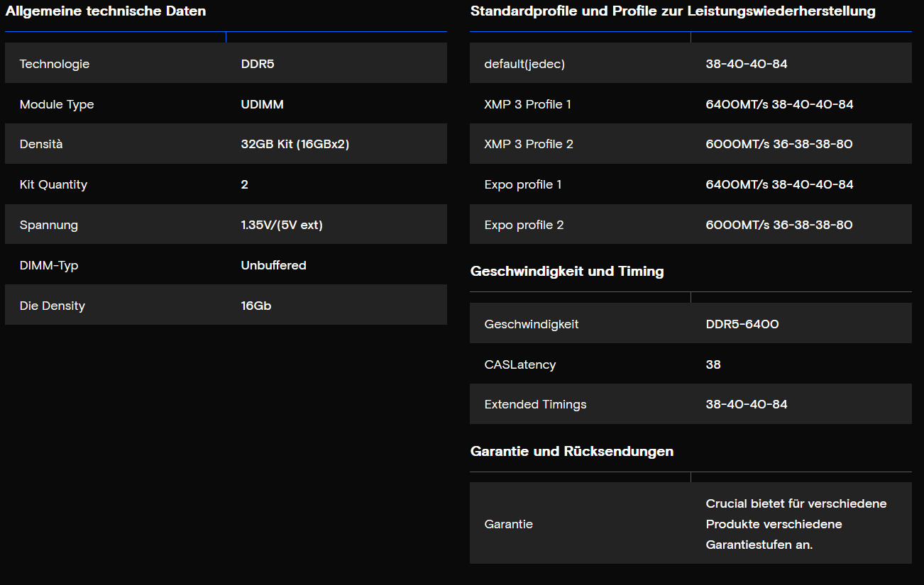Select the 'XMP 3 Profile 1' label
924x585 pixels.
[527, 104]
